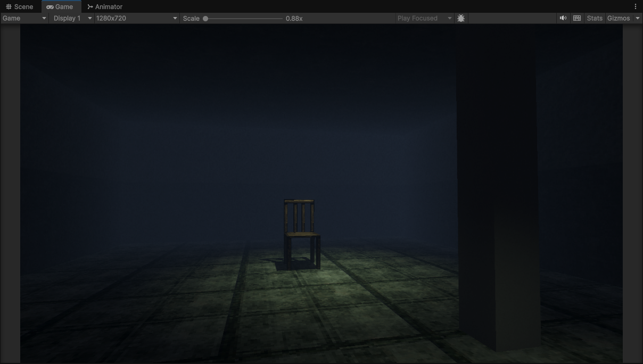Switch to the Scene tab
The width and height of the screenshot is (643, 364).
pyautogui.click(x=20, y=6)
